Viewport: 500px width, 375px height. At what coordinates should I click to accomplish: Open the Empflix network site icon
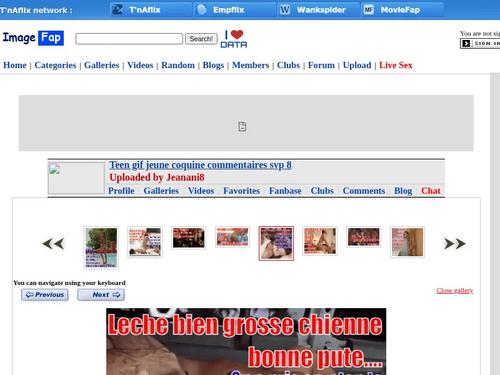point(201,10)
